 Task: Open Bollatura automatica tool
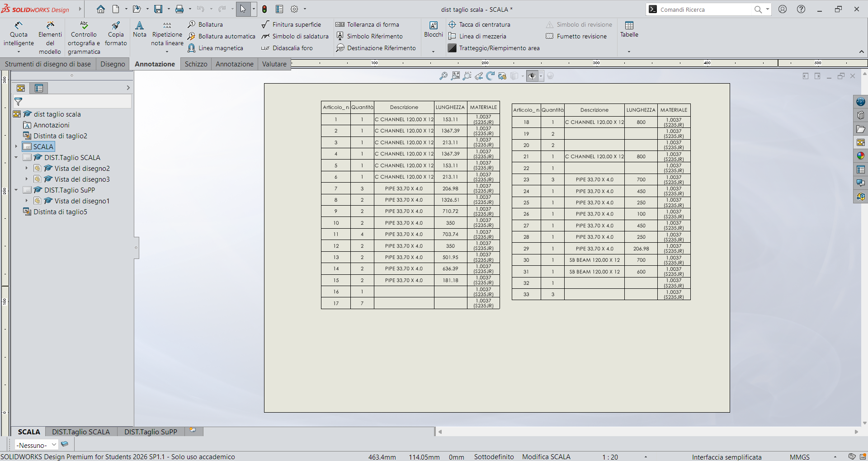(x=222, y=36)
